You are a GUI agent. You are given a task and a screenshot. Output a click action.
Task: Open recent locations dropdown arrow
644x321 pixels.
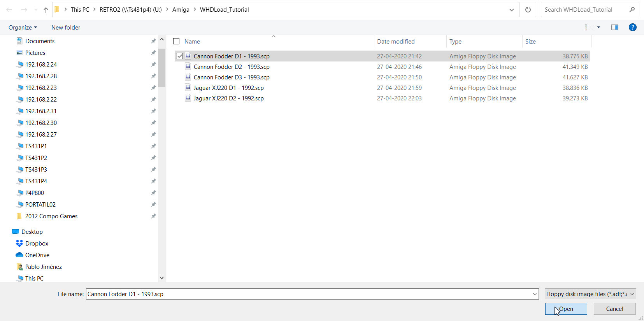coord(36,10)
